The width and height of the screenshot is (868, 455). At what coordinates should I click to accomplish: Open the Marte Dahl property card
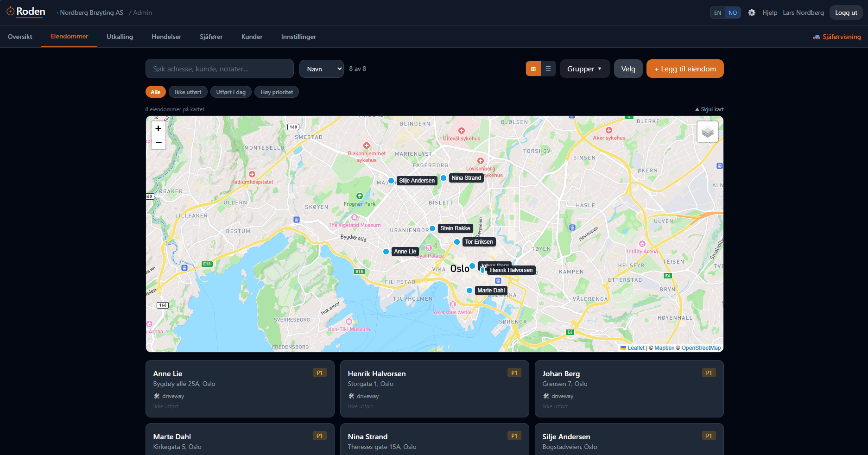(x=240, y=439)
